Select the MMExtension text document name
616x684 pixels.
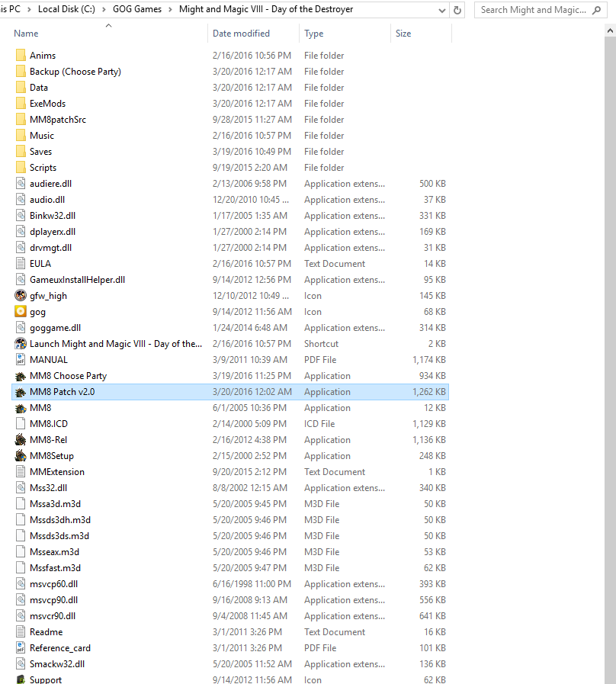click(x=57, y=472)
